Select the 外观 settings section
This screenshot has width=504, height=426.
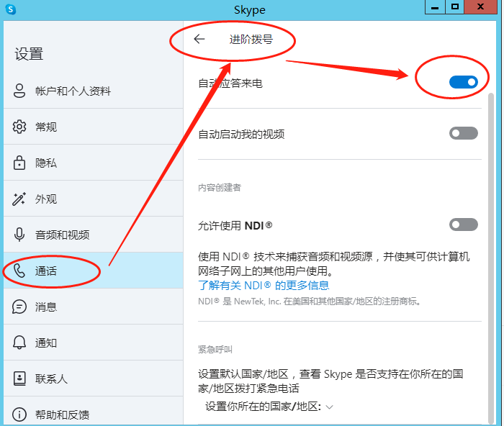pos(93,199)
